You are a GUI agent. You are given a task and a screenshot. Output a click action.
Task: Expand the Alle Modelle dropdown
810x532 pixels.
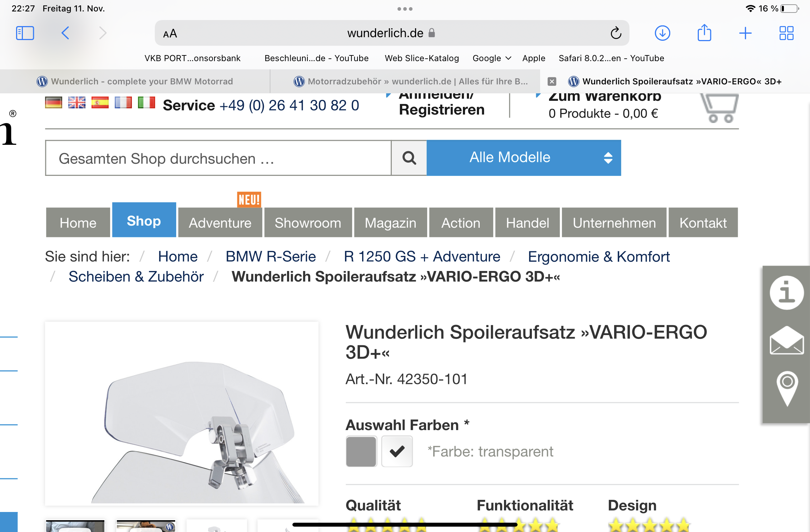(x=523, y=158)
